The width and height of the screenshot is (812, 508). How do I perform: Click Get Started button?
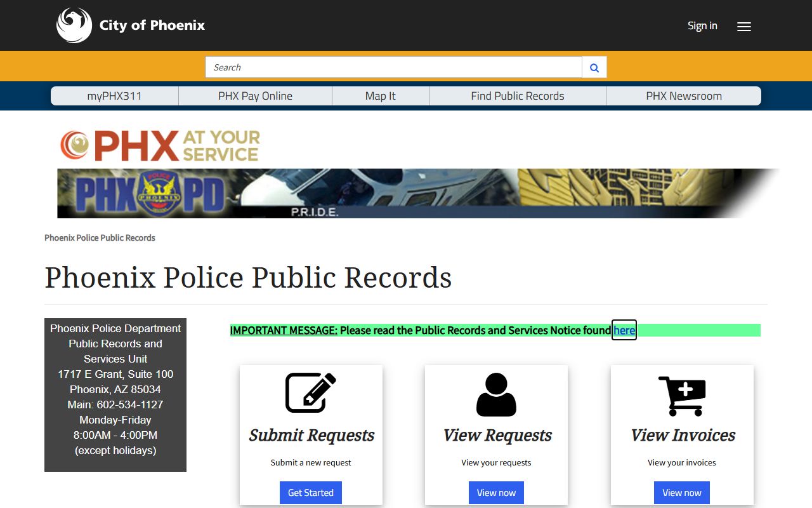[x=311, y=493]
